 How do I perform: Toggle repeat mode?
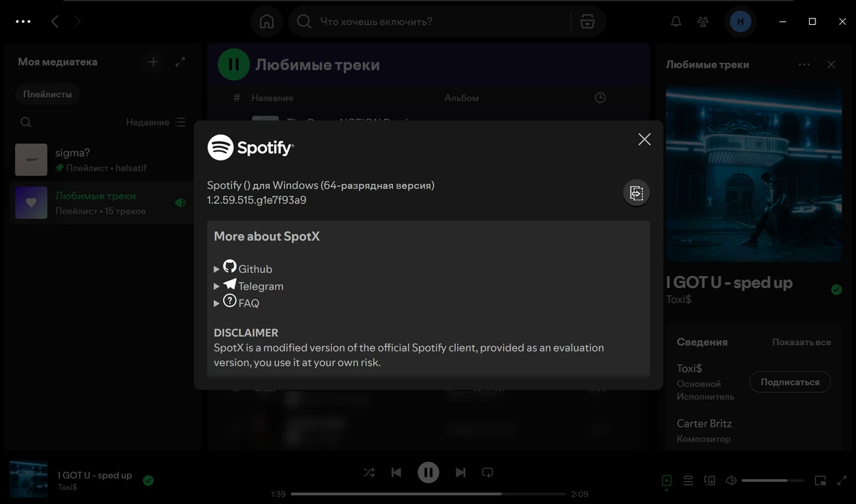[x=487, y=472]
